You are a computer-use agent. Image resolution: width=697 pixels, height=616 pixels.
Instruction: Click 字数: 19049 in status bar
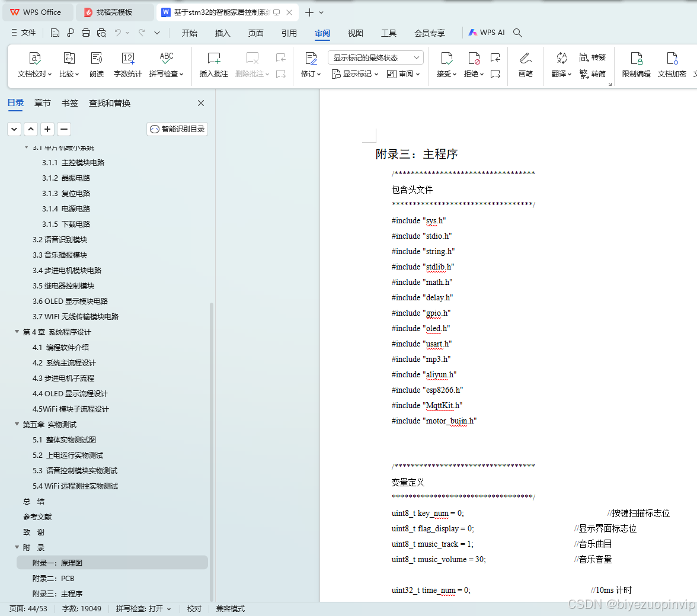81,608
